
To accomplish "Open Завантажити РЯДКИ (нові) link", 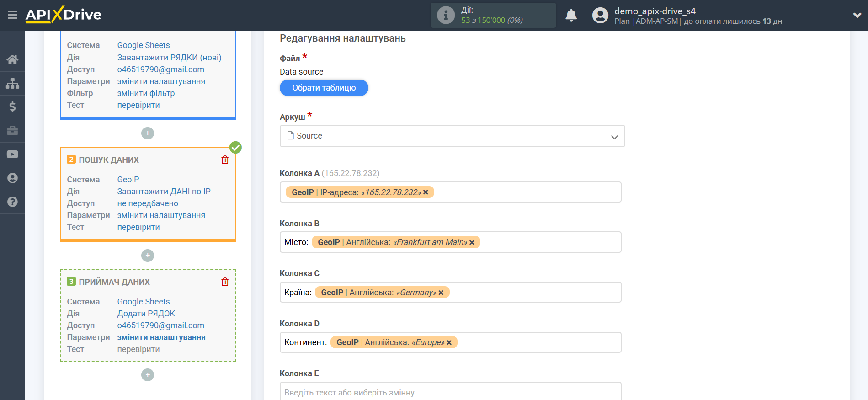I will pyautogui.click(x=169, y=58).
